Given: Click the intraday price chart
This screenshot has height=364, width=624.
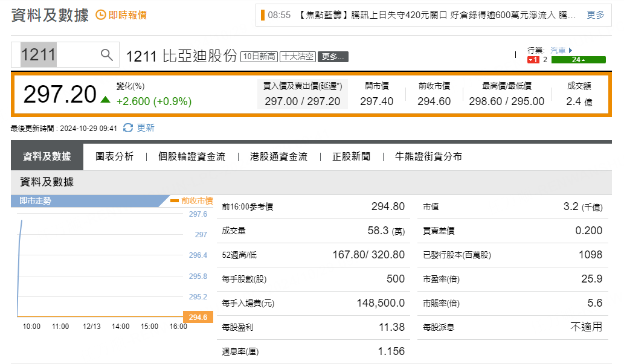Looking at the screenshot, I should (x=100, y=266).
